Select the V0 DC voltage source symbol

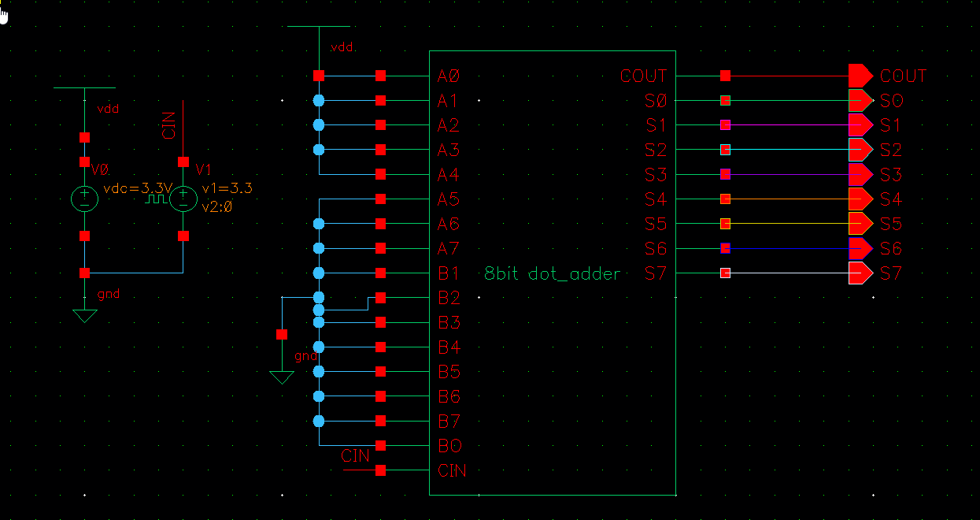(84, 199)
